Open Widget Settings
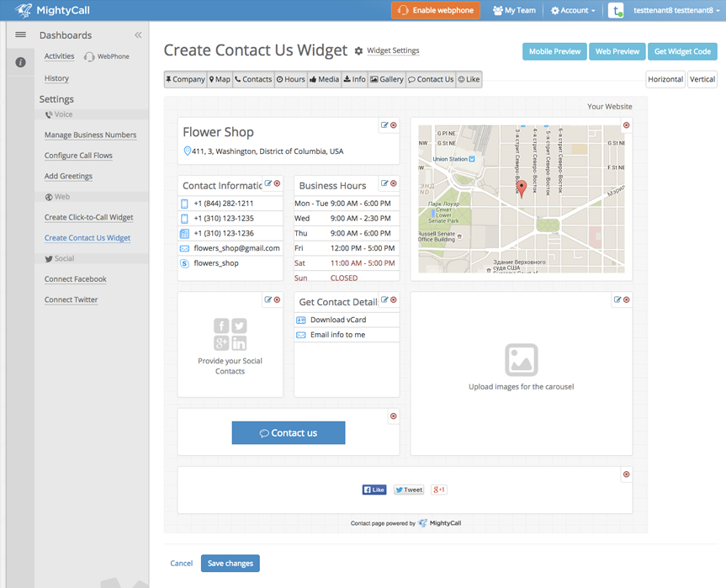This screenshot has width=726, height=588. point(388,50)
